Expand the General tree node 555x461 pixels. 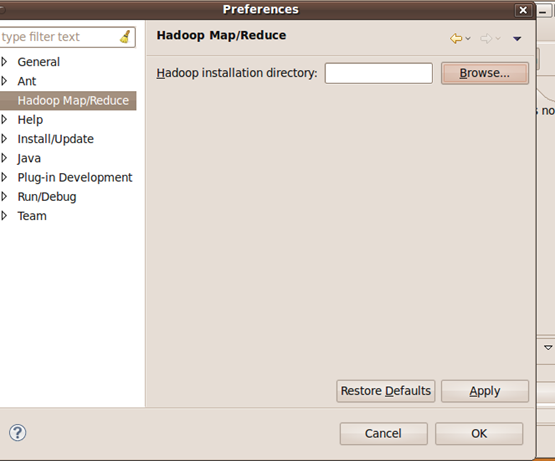click(4, 62)
